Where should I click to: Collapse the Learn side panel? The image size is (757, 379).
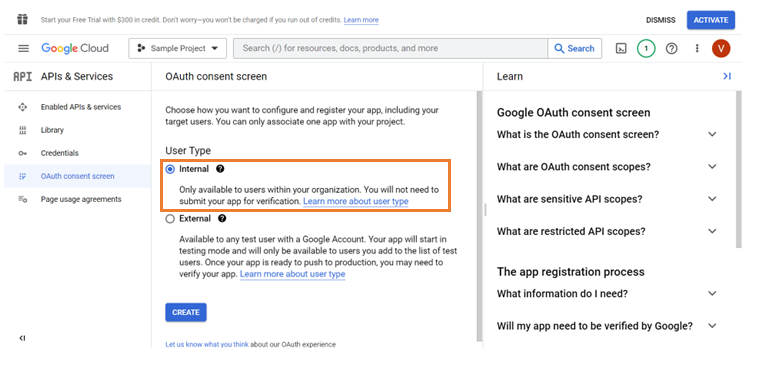(727, 76)
